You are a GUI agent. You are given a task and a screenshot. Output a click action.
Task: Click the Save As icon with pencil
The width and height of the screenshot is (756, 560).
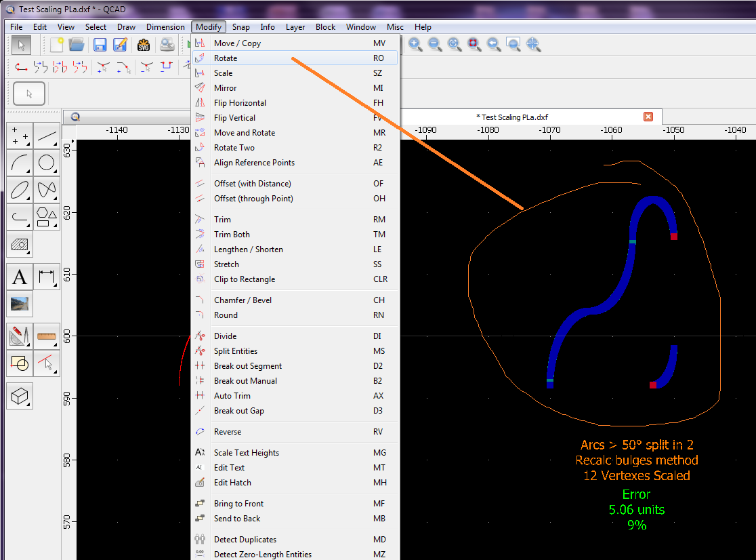[x=121, y=45]
